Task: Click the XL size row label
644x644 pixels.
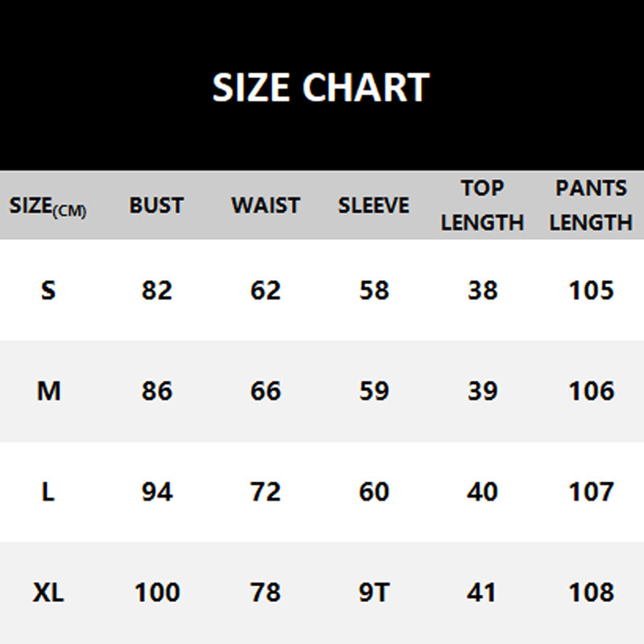Action: coord(48,593)
